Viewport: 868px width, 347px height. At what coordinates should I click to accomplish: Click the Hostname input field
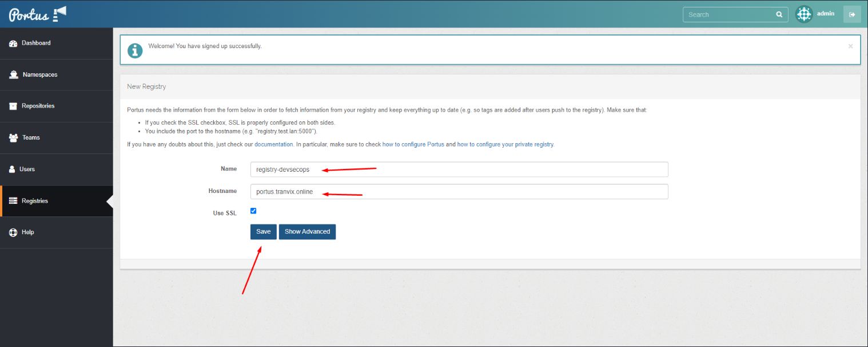(459, 192)
